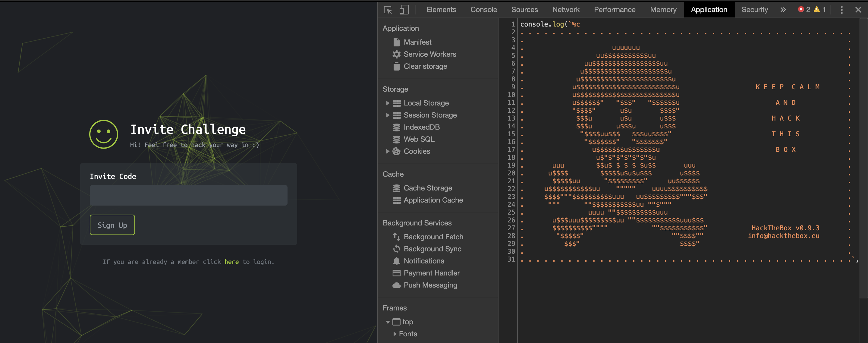Click the "here" login link

[x=231, y=262]
